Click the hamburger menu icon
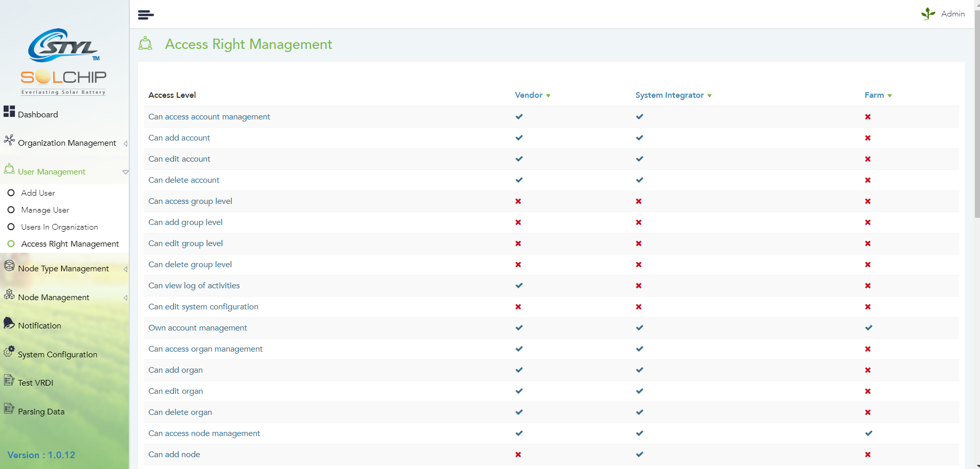980x469 pixels. pos(146,15)
